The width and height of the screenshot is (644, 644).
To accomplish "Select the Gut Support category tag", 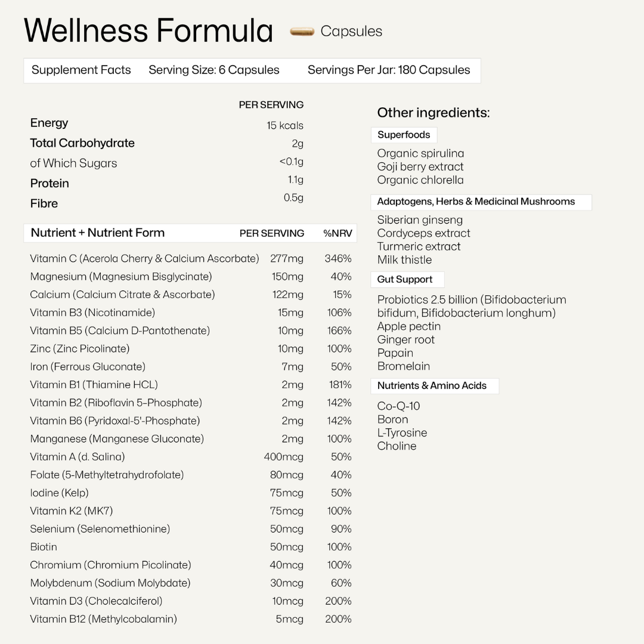I will click(x=405, y=279).
